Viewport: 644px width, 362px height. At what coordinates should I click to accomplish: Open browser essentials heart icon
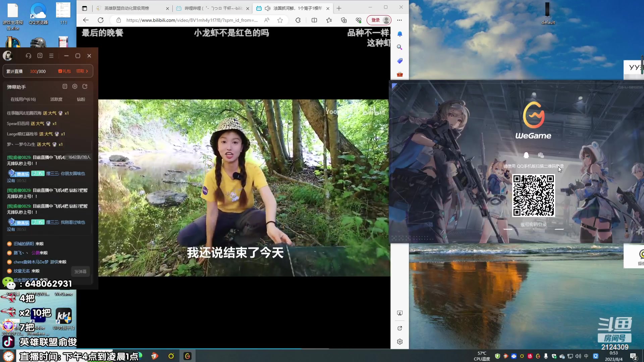[359, 20]
